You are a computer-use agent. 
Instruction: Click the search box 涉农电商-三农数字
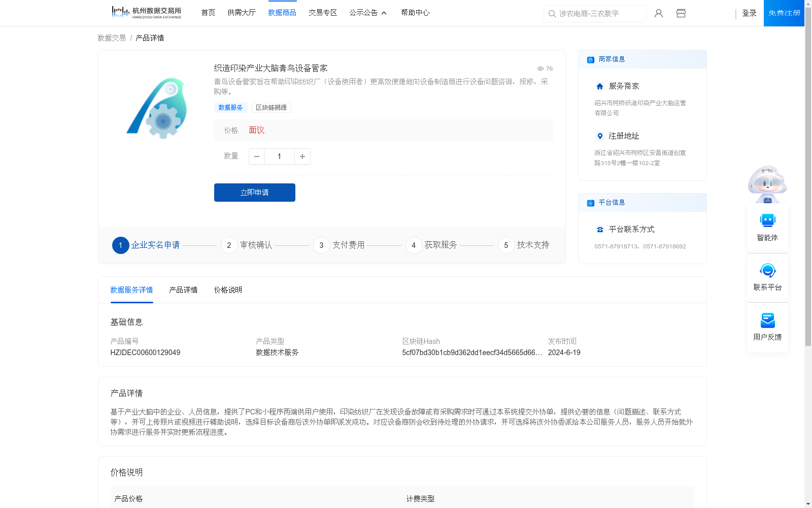595,14
